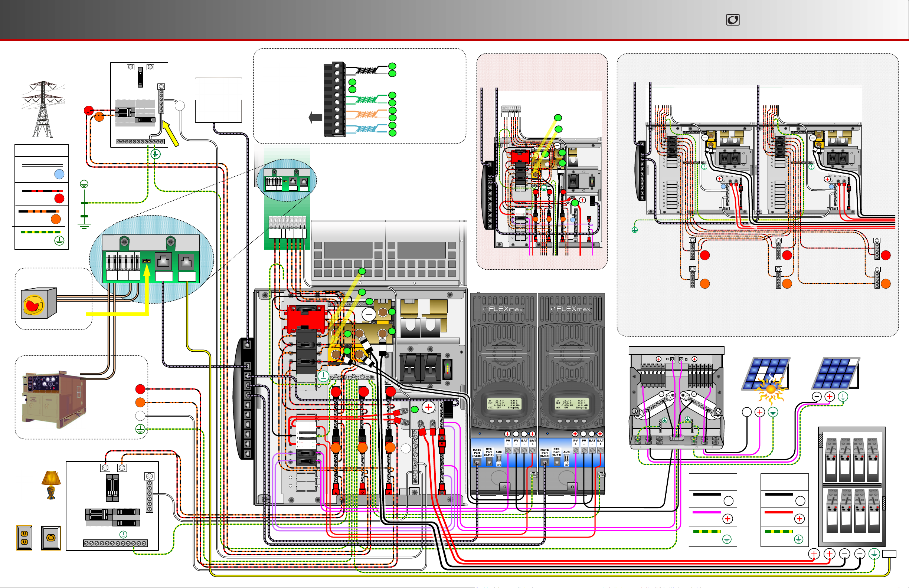Click the green-yellow line in left wire legend
The image size is (909, 588).
pos(40,232)
